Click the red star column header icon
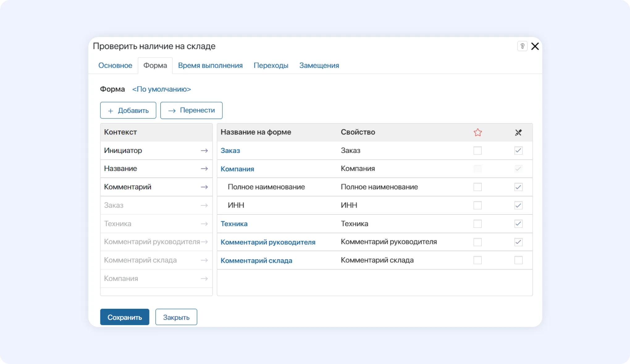 (477, 132)
